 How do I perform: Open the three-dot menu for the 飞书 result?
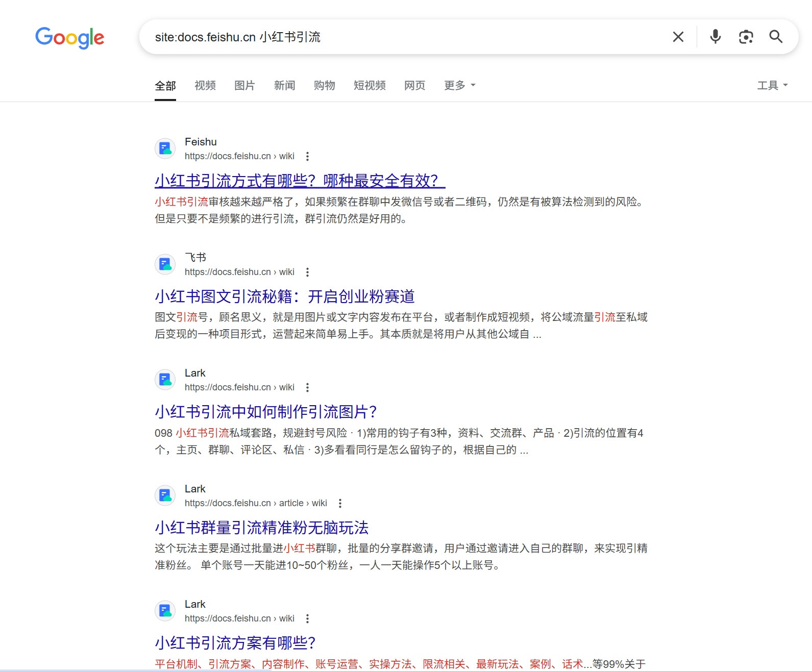[307, 272]
